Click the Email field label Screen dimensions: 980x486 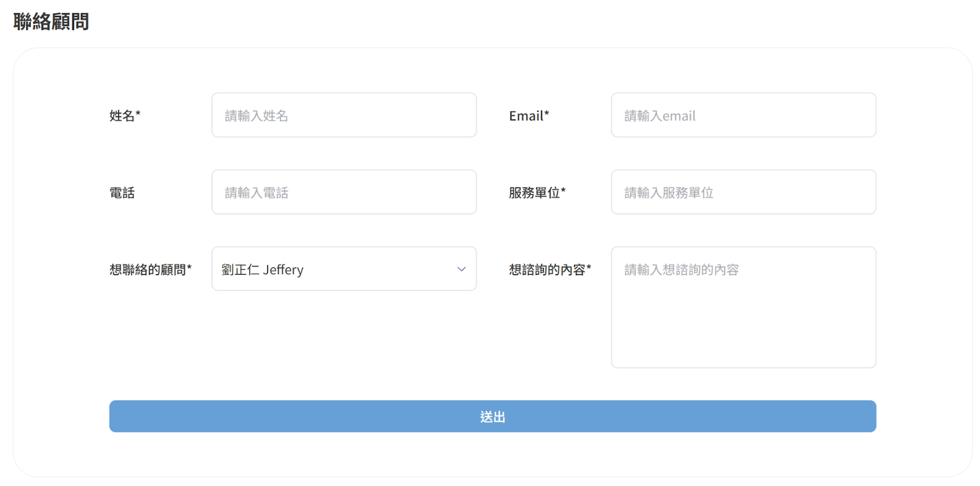[526, 116]
